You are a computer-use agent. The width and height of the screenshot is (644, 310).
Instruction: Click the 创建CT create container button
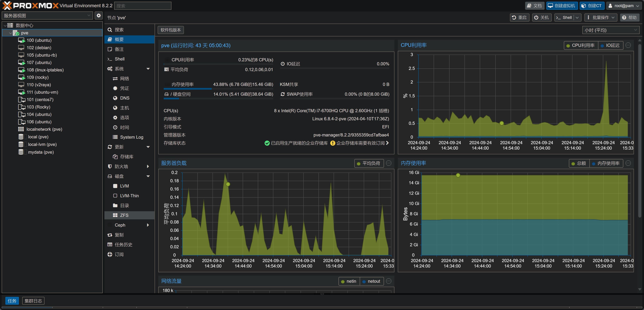[592, 6]
